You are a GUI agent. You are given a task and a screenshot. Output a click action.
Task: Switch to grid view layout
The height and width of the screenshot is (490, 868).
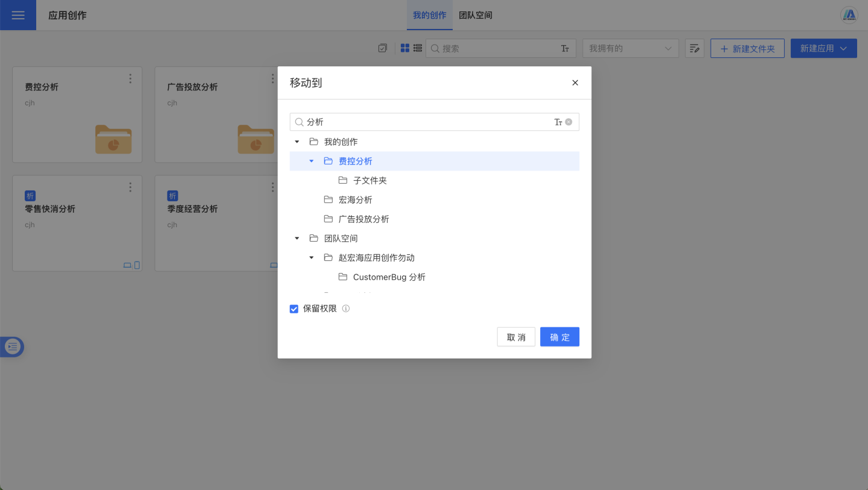405,48
